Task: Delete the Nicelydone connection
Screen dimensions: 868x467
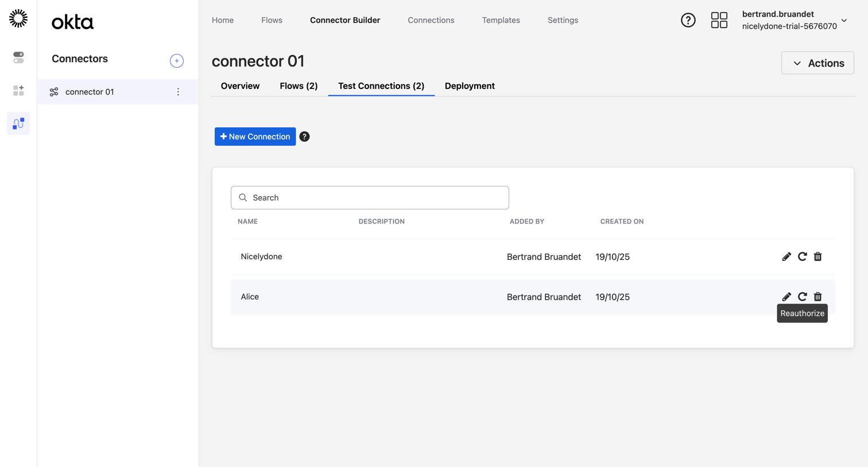Action: [x=818, y=256]
